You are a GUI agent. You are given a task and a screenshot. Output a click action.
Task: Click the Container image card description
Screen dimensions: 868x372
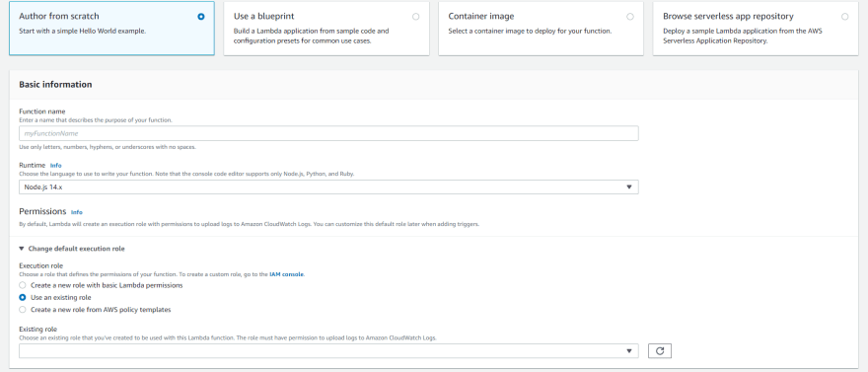(530, 31)
